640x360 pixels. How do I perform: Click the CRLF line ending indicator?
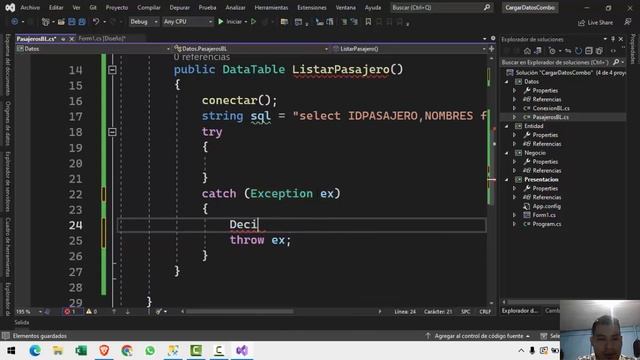tap(485, 311)
